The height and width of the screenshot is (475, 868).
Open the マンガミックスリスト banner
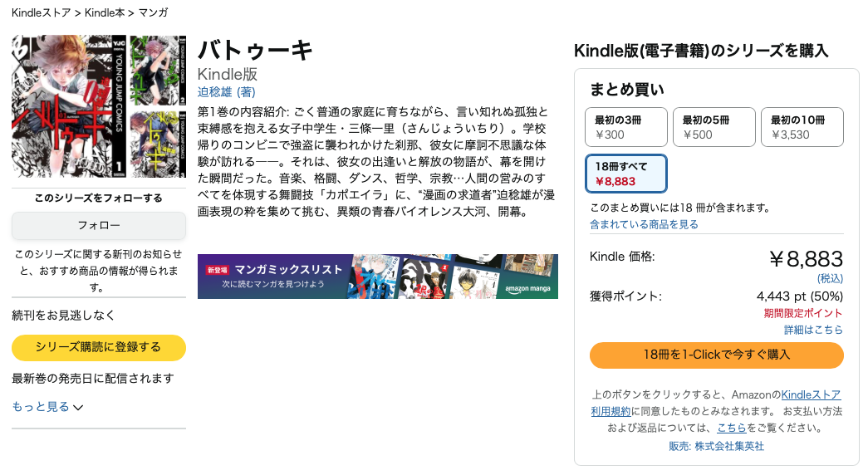[x=378, y=277]
